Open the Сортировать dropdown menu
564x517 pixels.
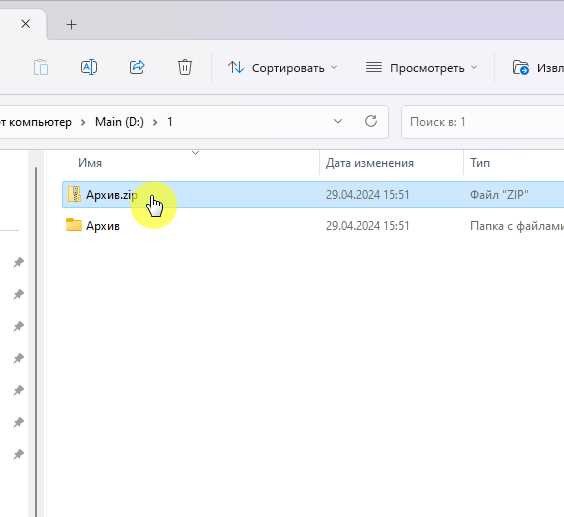point(283,68)
